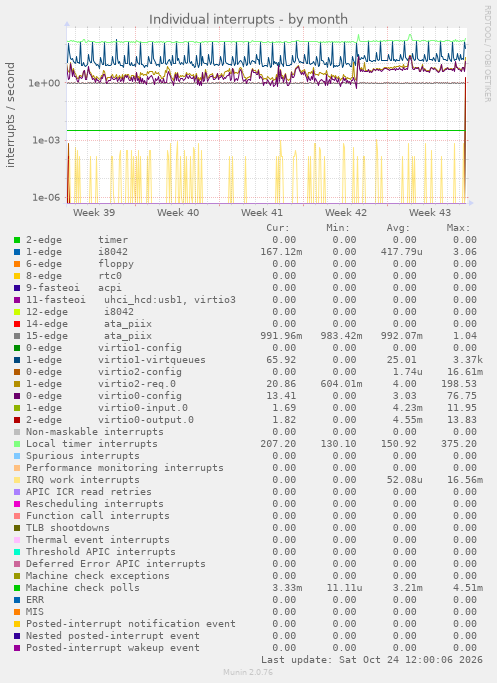Click the Last update timestamp text

pos(372,660)
